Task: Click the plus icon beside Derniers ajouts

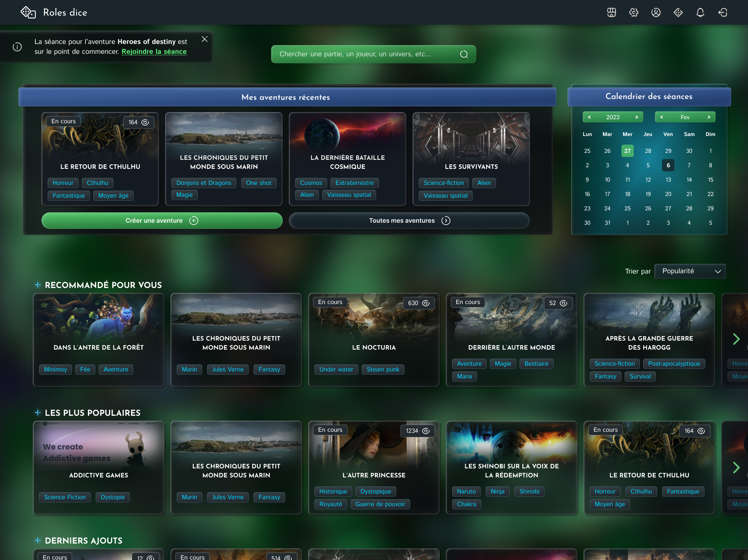Action: [38, 540]
